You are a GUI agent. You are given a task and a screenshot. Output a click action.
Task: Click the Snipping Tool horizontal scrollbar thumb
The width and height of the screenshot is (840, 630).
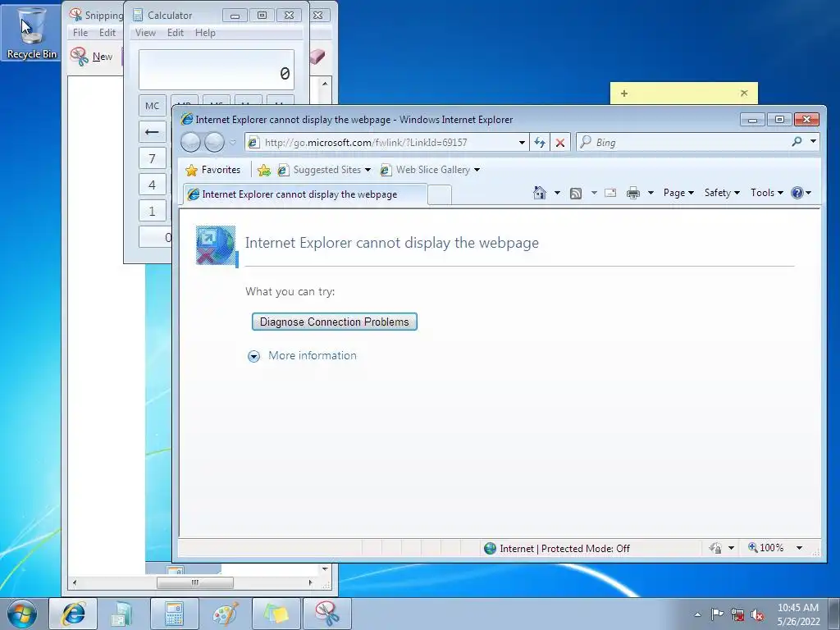[195, 582]
